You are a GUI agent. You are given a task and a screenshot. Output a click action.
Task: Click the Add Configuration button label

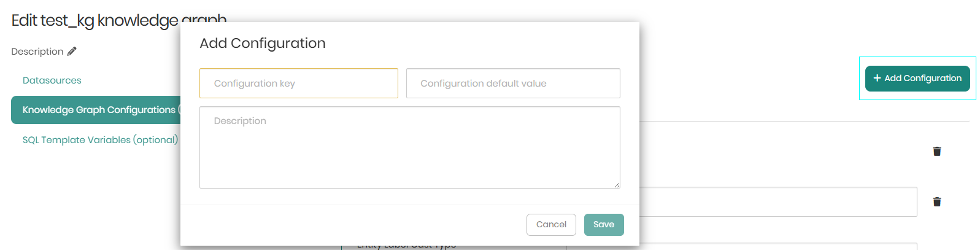point(922,78)
